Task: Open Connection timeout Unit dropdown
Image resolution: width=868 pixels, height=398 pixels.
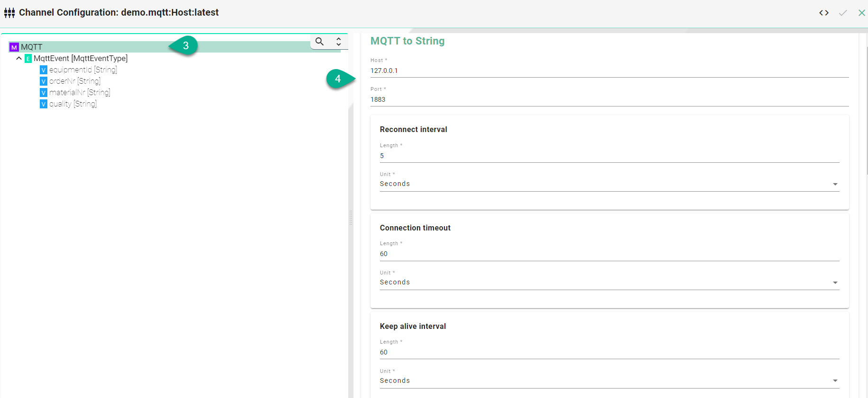Action: coord(609,283)
